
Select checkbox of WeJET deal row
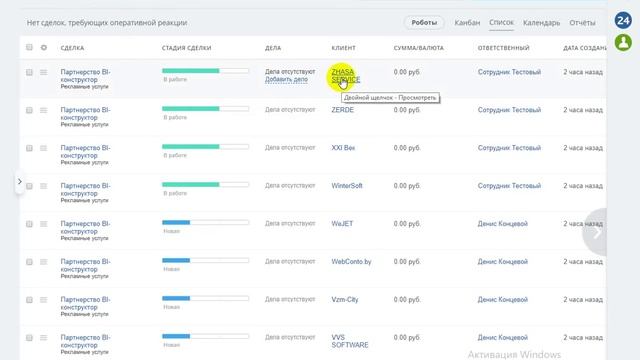pos(29,224)
